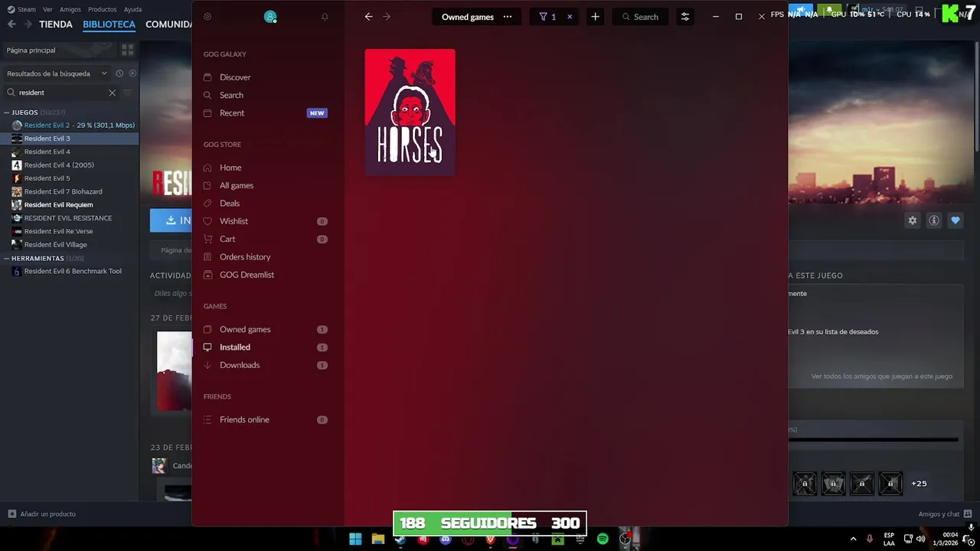Click Añadir un producto in Steam
This screenshot has width=980, height=551.
click(x=41, y=514)
